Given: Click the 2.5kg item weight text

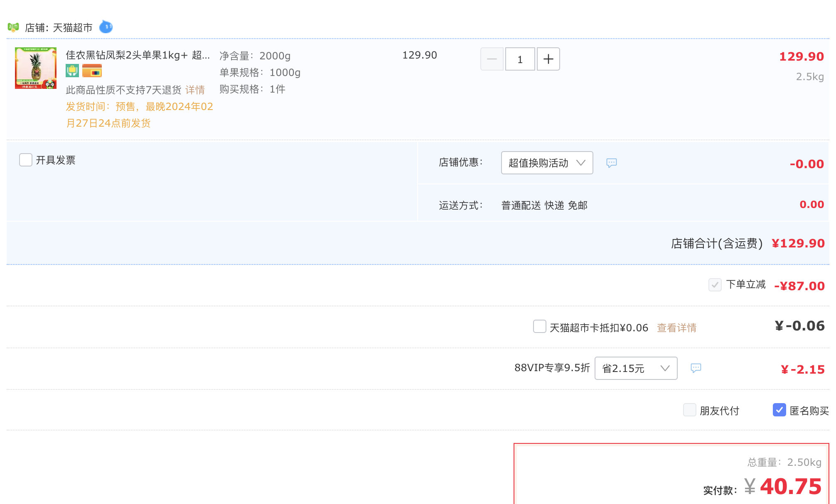Looking at the screenshot, I should tap(810, 77).
